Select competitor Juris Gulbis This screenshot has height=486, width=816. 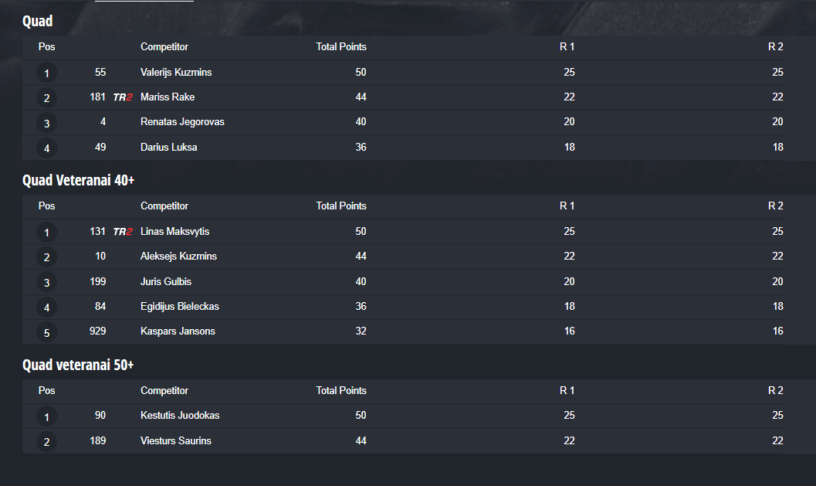pyautogui.click(x=166, y=281)
